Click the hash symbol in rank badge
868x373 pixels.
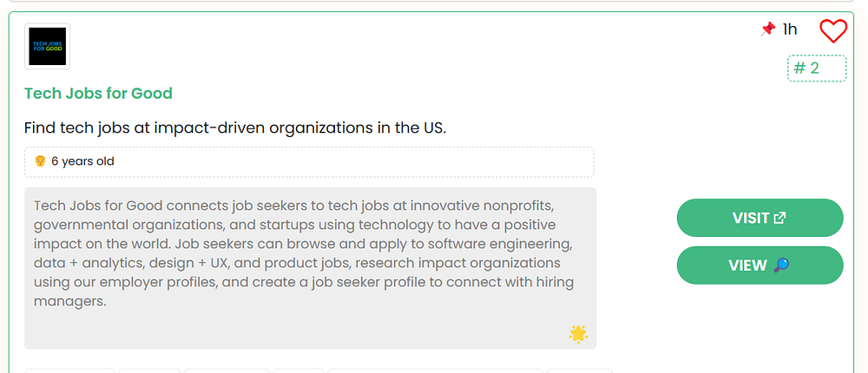tap(800, 68)
